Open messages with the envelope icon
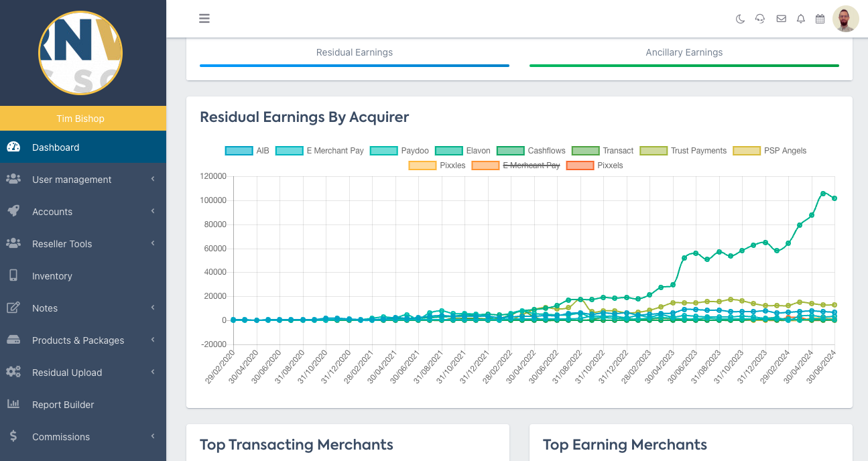This screenshot has height=461, width=868. click(781, 19)
